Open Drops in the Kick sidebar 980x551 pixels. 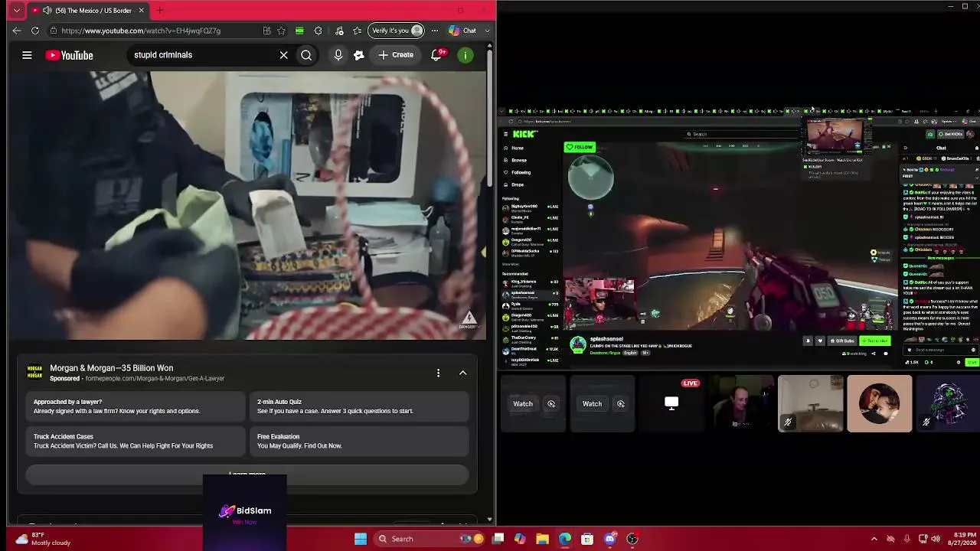[x=518, y=185]
